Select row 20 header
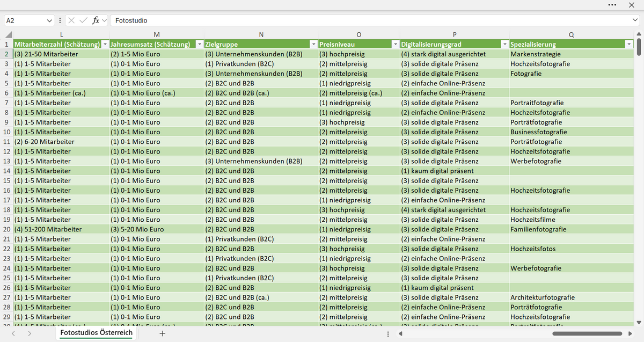 point(6,229)
